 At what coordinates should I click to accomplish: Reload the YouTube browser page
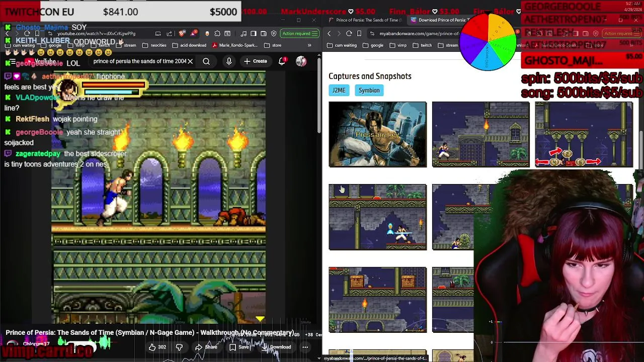tap(27, 34)
